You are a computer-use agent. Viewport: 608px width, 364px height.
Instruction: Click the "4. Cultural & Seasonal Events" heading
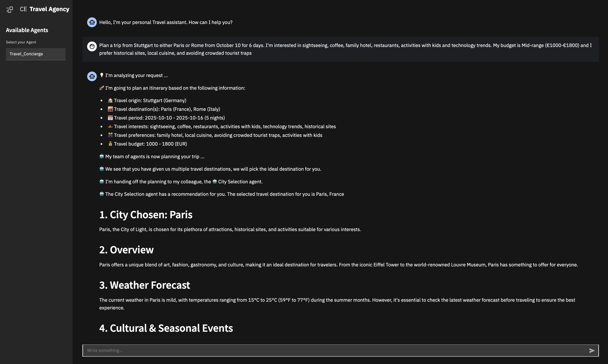tap(166, 328)
